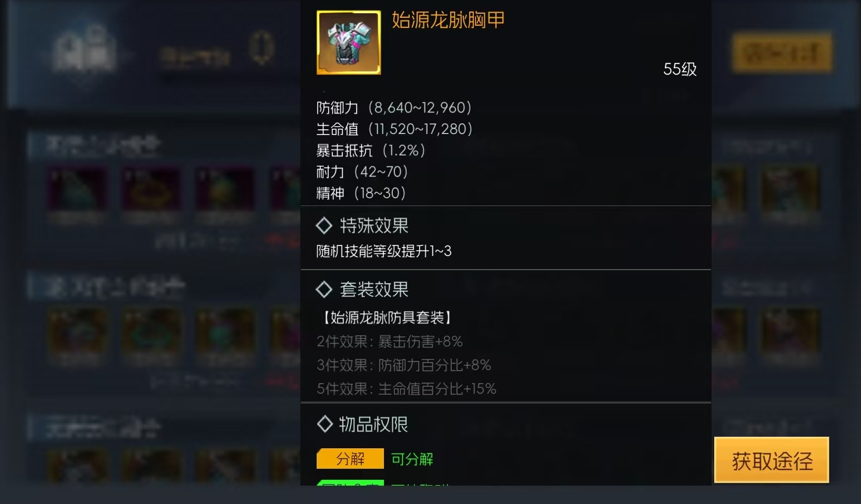The width and height of the screenshot is (861, 504).
Task: Click the 【始源龙脉防具套装】 set name
Action: pyautogui.click(x=387, y=317)
